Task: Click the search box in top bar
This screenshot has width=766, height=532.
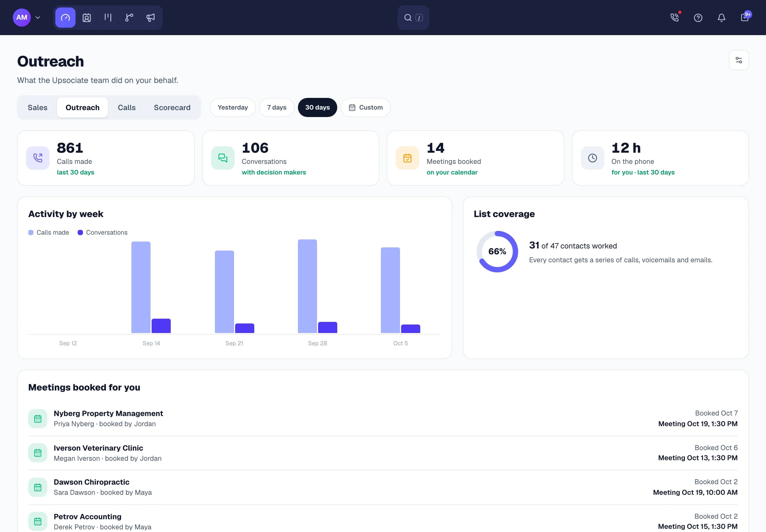Action: [413, 17]
